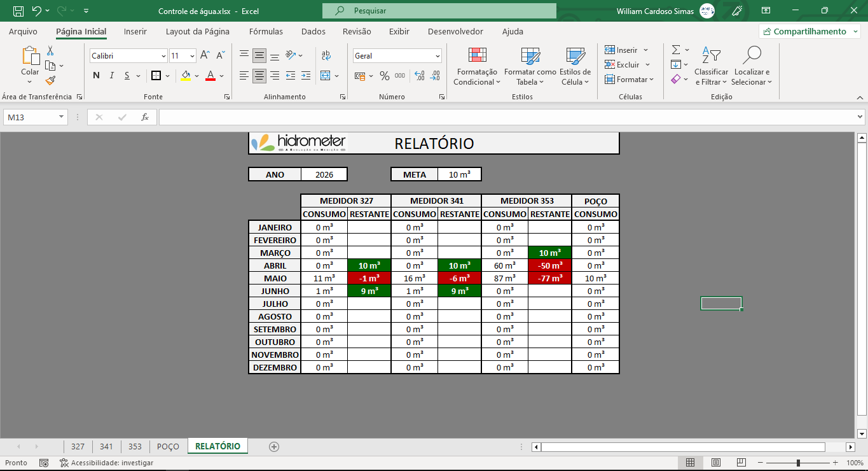This screenshot has width=868, height=471.
Task: Switch to the Exibir tab
Action: pos(399,31)
